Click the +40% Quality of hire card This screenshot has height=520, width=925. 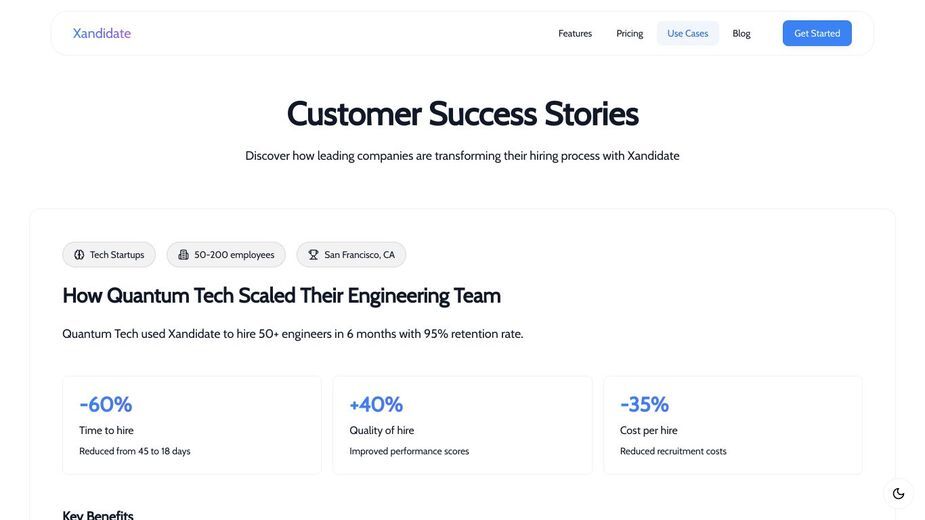[462, 425]
